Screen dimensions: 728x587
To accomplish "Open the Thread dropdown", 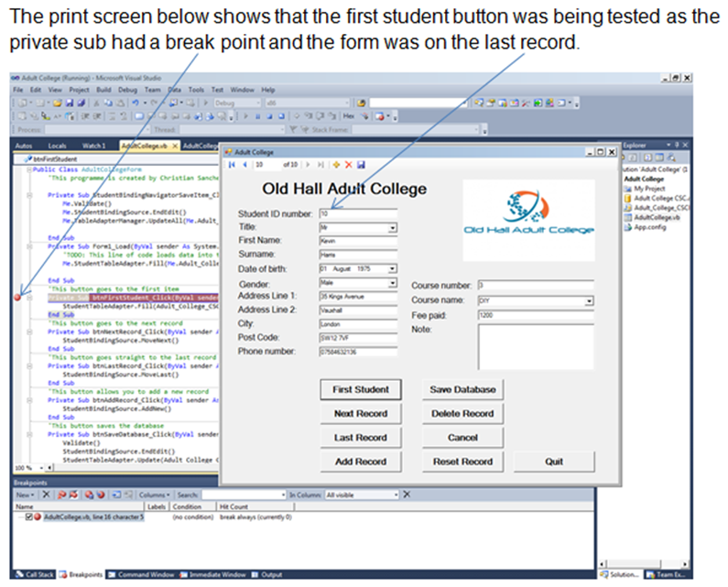I will (233, 129).
